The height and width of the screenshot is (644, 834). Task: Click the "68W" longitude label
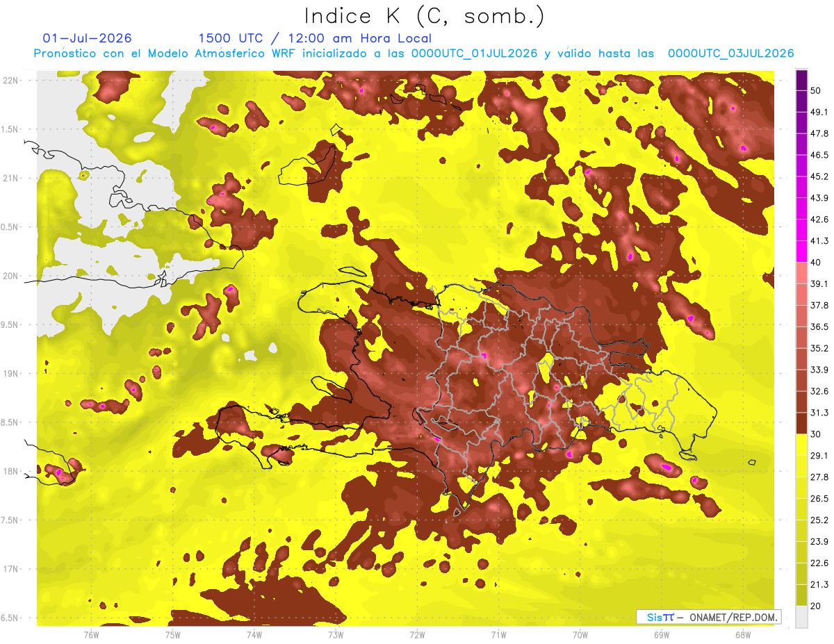click(x=742, y=634)
